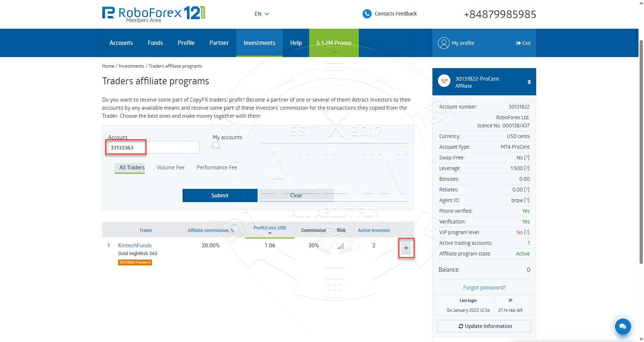Viewport: 644px width, 342px height.
Task: Click the Forgot password? link
Action: click(x=484, y=288)
